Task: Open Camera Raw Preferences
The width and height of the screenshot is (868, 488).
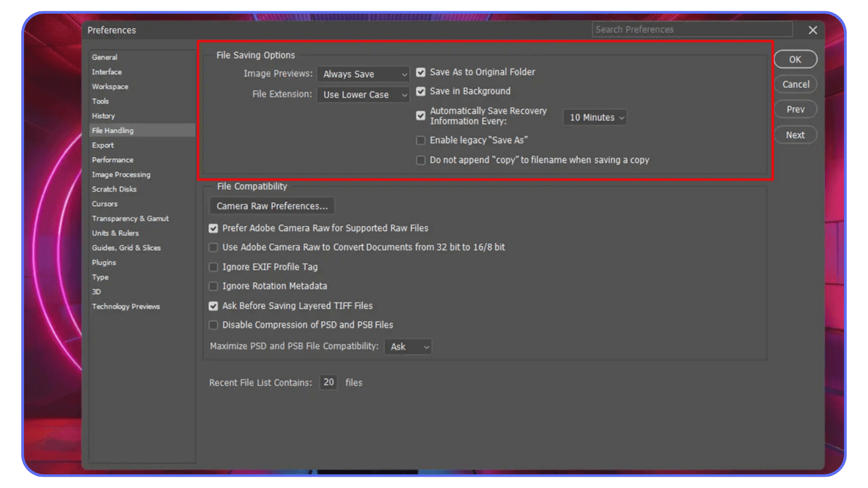Action: coord(271,206)
